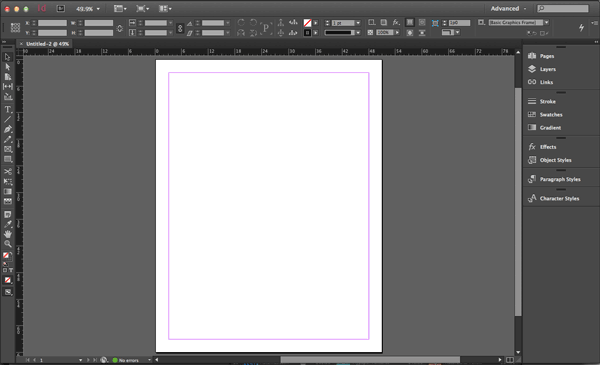
Task: Select the Gradient Feather tool
Action: (x=8, y=201)
